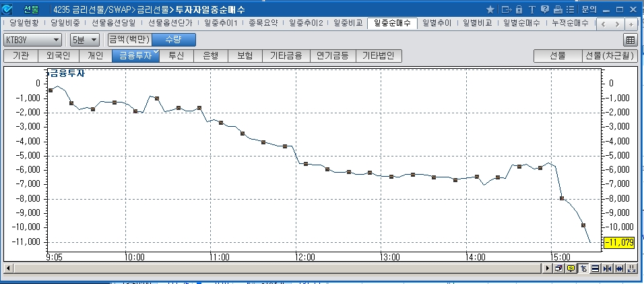Open the KTB3Y instrument dropdown
Image resolution: width=644 pixels, height=284 pixels.
point(33,40)
